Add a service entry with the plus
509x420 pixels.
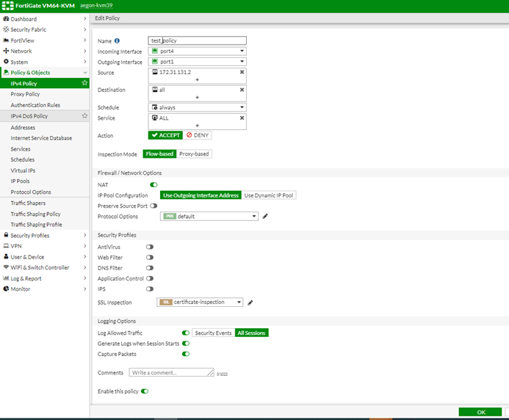[x=197, y=126]
